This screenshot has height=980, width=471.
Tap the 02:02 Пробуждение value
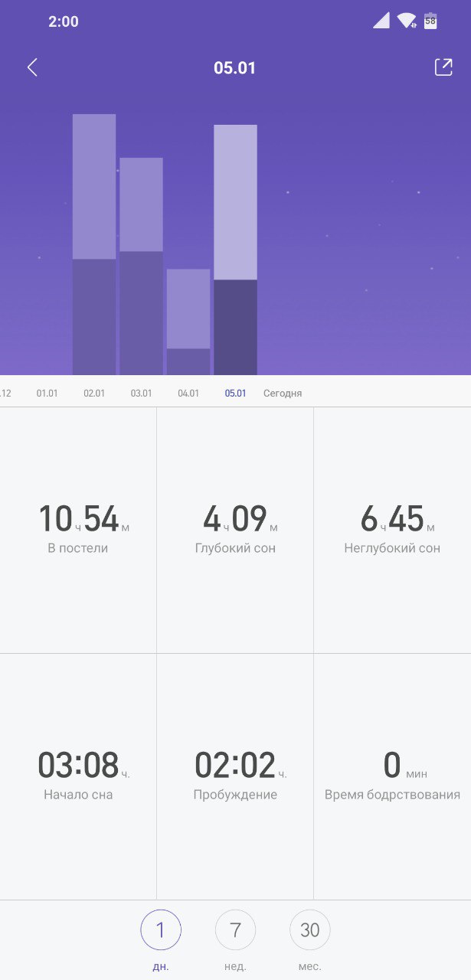(240, 766)
